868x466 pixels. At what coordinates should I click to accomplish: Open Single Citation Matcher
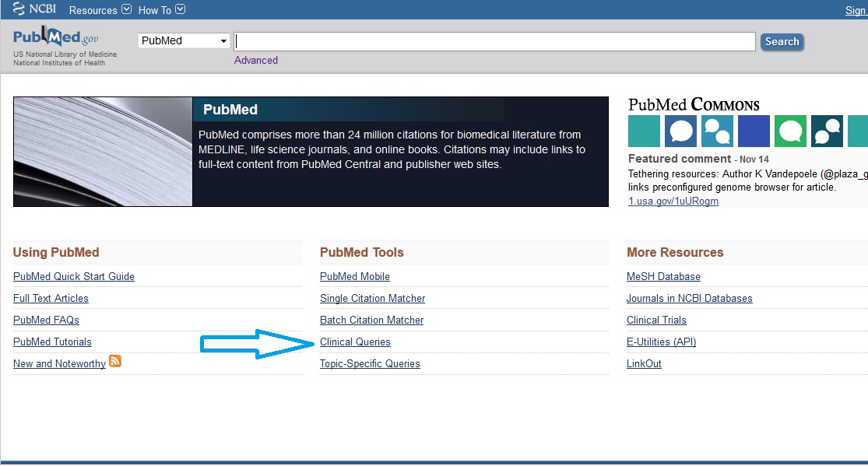pyautogui.click(x=373, y=298)
